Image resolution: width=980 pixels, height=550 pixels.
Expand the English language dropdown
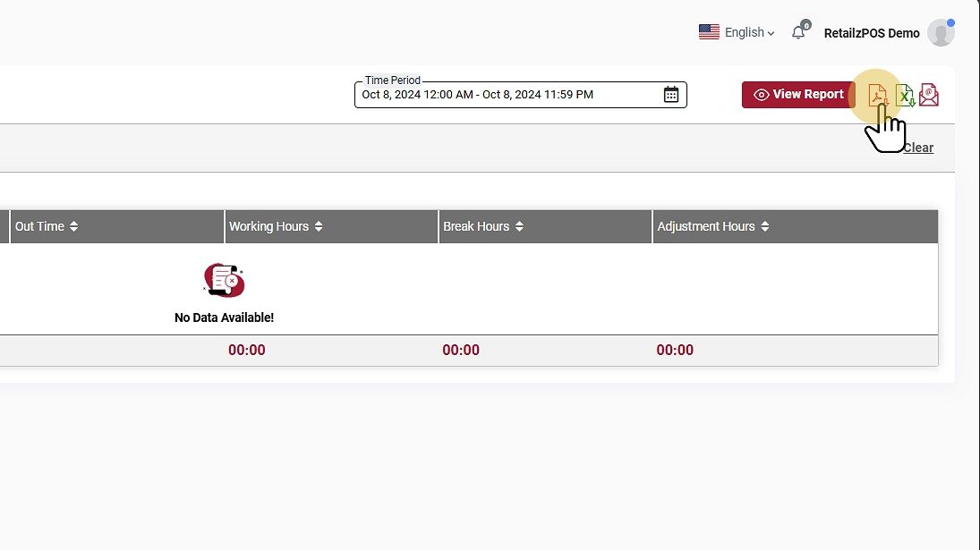[x=749, y=32]
